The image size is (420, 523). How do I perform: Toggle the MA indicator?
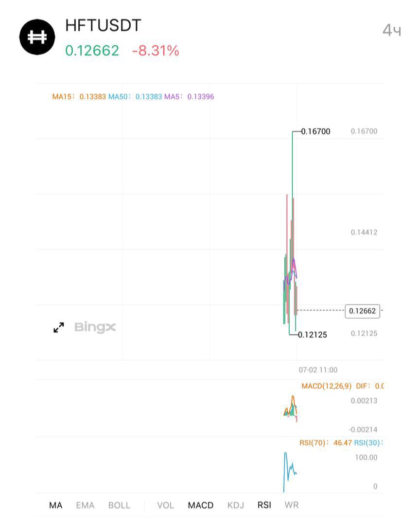[56, 505]
